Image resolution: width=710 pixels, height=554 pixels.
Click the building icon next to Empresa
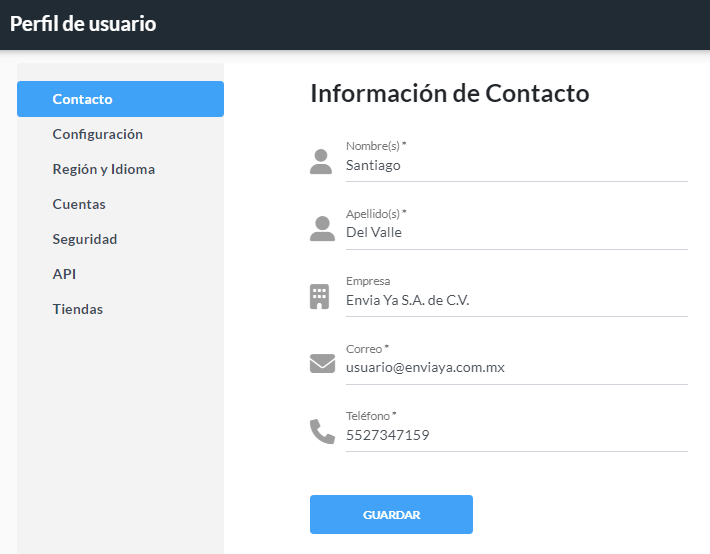(x=319, y=297)
